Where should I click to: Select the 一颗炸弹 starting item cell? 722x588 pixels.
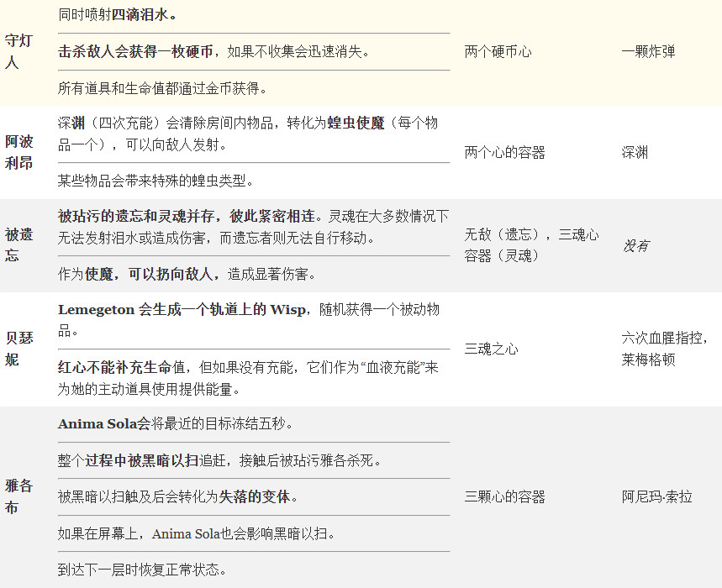coord(648,51)
